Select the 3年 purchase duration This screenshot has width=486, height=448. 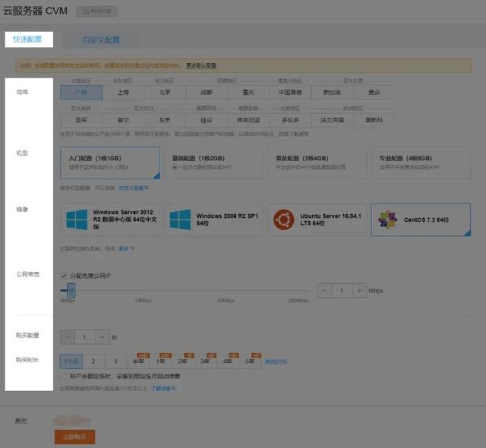(205, 361)
